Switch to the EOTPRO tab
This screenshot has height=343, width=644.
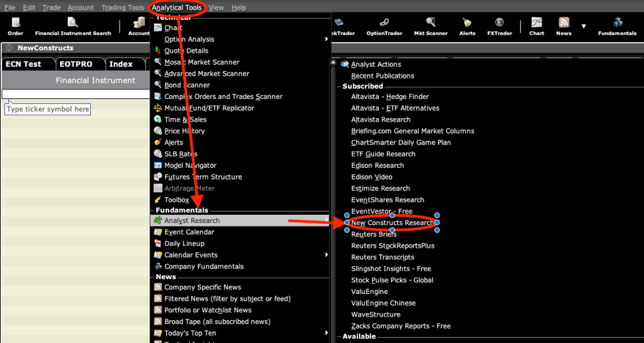pos(76,64)
